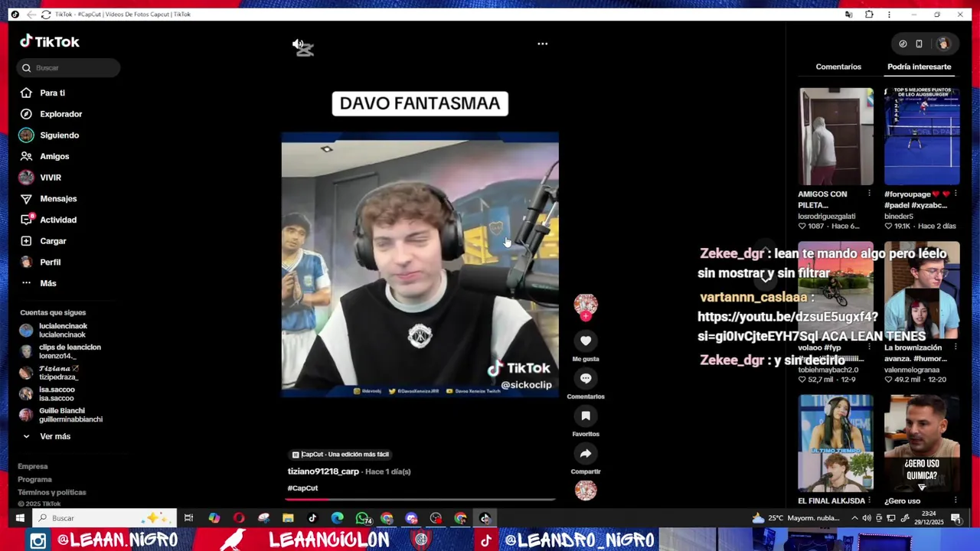980x551 pixels.
Task: Click the Buscar search field in TikTok
Action: click(68, 67)
